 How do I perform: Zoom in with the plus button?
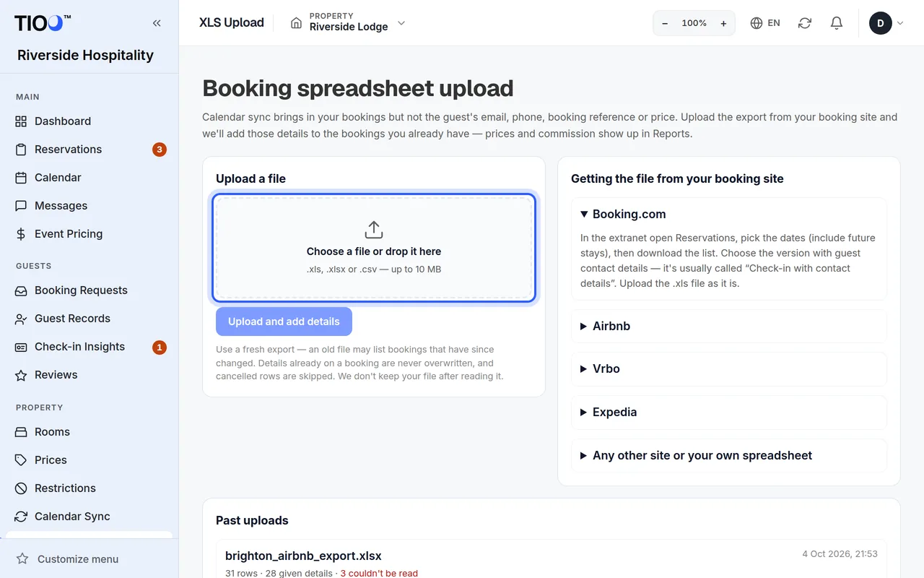(723, 23)
